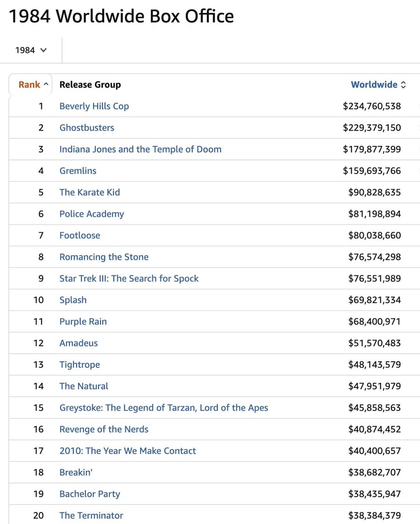Open the Bachelor Party link
420x524 pixels.
[x=90, y=494]
